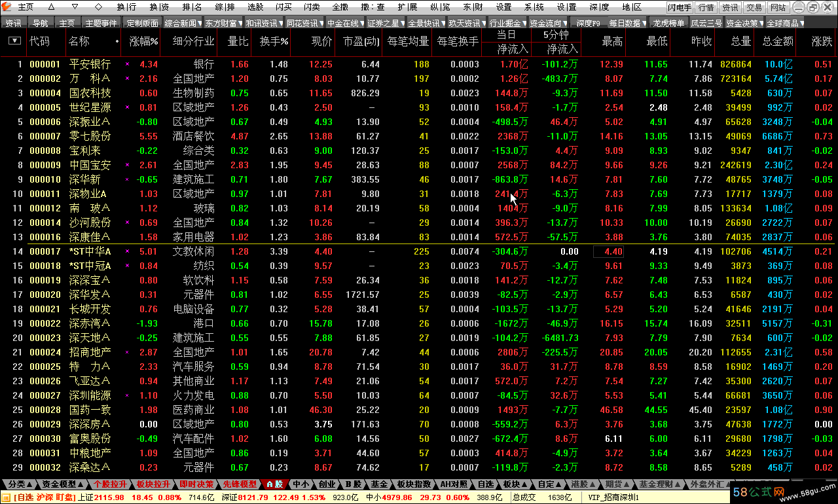Click the diamond icon in the menu bar

click(x=98, y=7)
